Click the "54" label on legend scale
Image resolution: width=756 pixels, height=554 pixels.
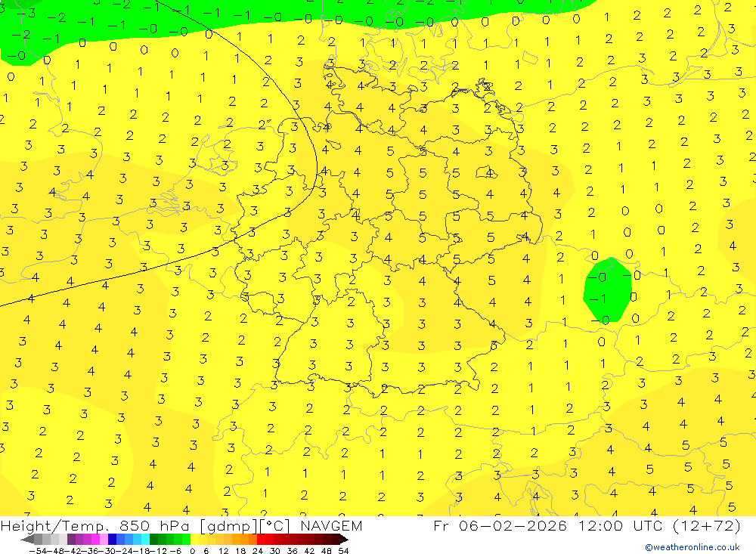(343, 551)
